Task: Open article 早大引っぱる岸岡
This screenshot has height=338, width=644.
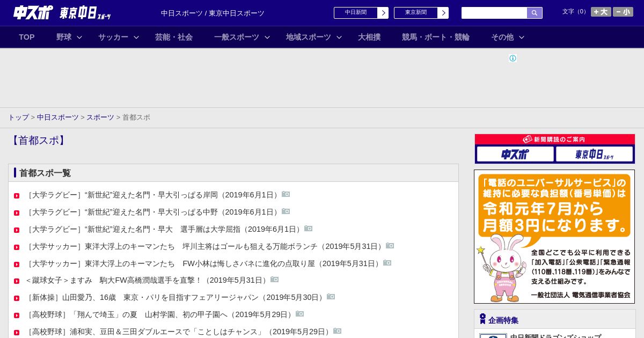Action: point(153,195)
